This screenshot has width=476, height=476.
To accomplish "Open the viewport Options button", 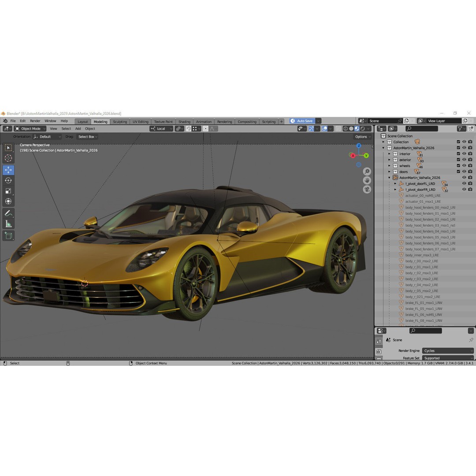I will pyautogui.click(x=363, y=137).
